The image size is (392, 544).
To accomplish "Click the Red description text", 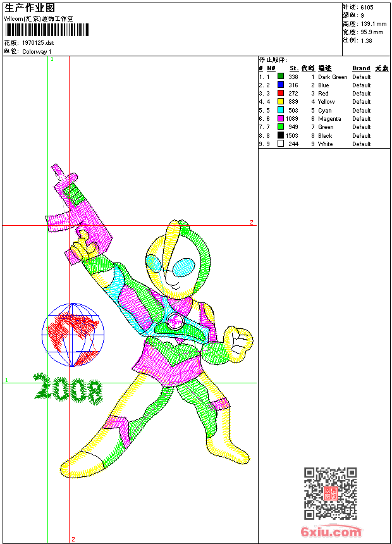I will (323, 94).
